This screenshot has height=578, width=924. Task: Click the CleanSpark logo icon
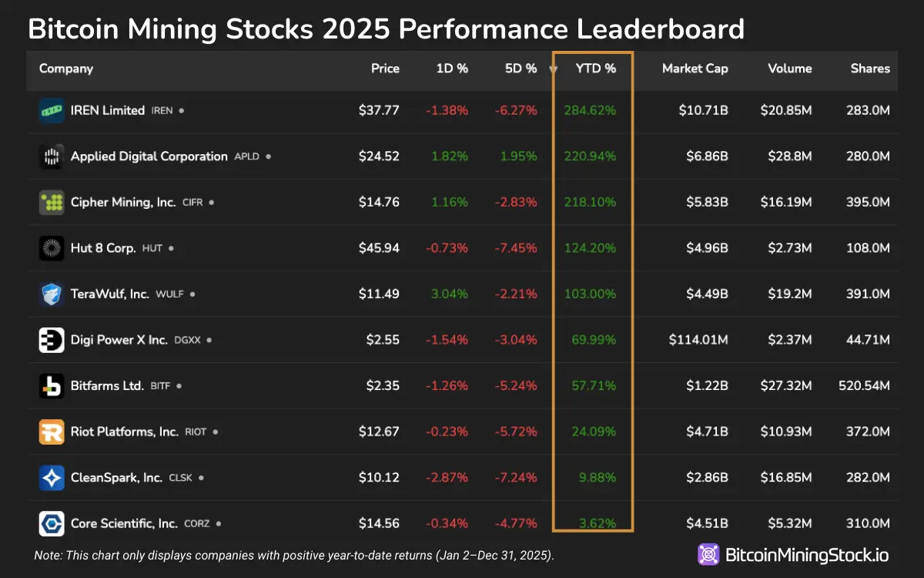coord(52,478)
